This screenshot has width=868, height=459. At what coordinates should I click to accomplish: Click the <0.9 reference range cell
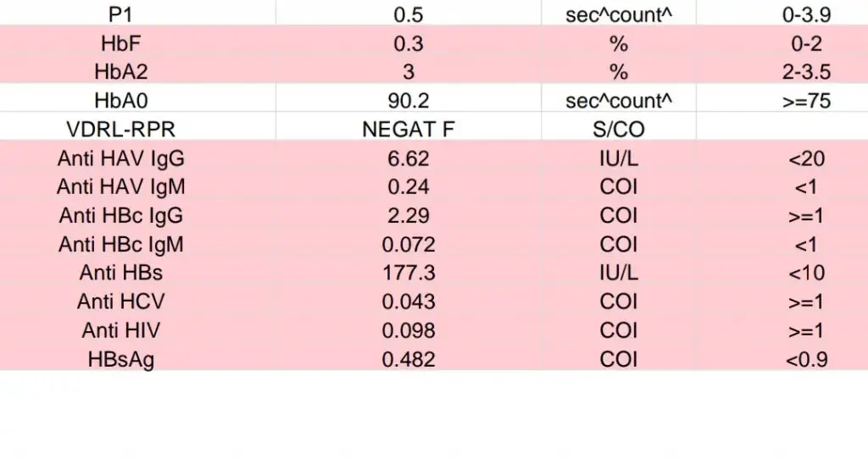(x=806, y=359)
